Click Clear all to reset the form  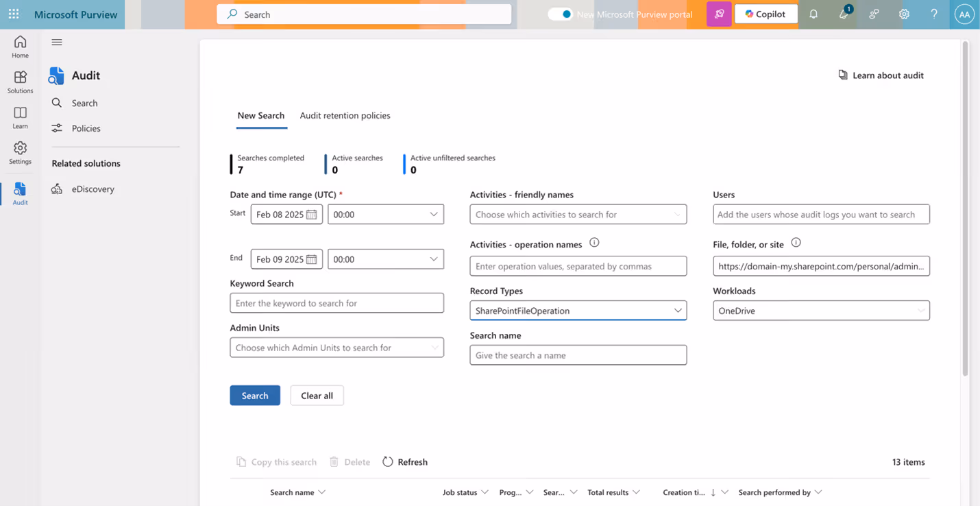pos(317,395)
